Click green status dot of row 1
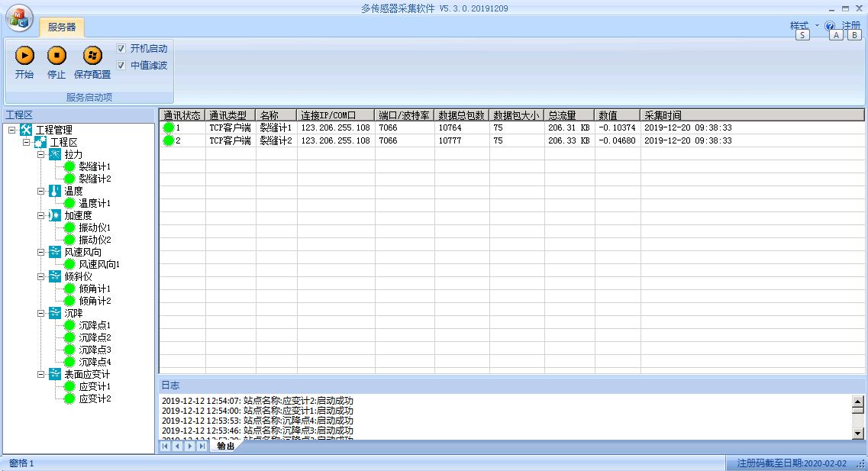 (x=169, y=128)
